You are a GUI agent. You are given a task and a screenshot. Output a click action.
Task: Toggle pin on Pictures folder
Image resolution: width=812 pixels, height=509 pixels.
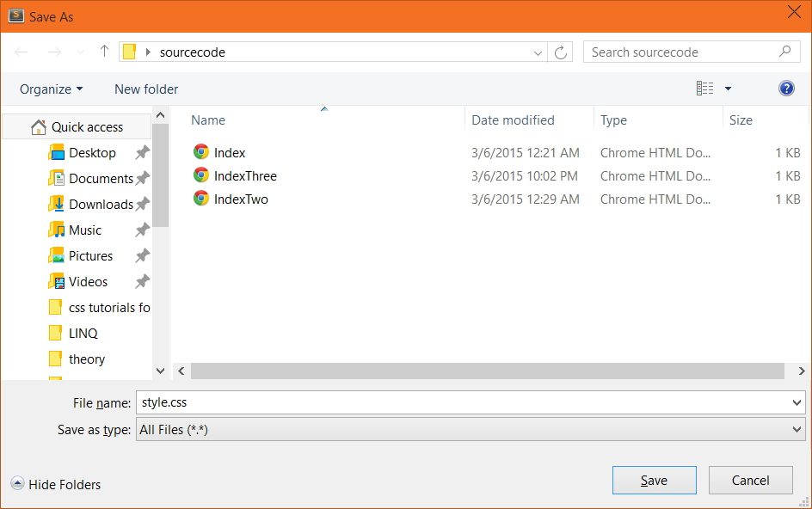click(x=142, y=256)
